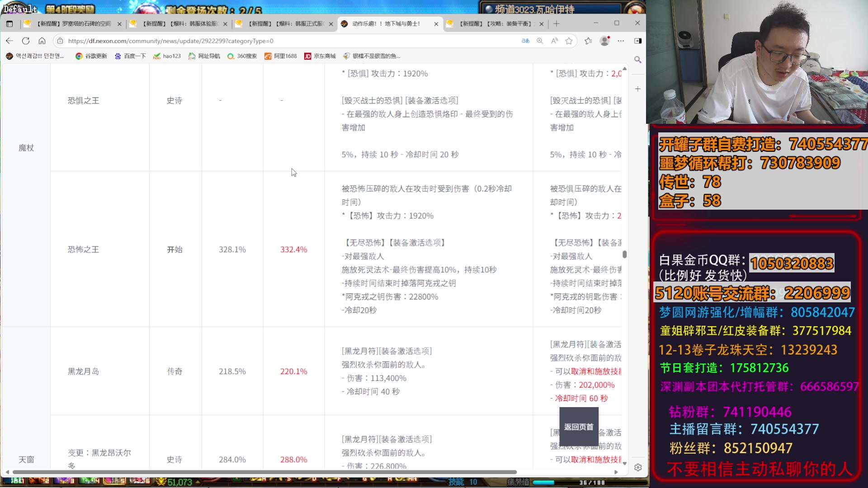The width and height of the screenshot is (868, 488).
Task: Close the 韩服体验服 tab
Action: (x=225, y=24)
